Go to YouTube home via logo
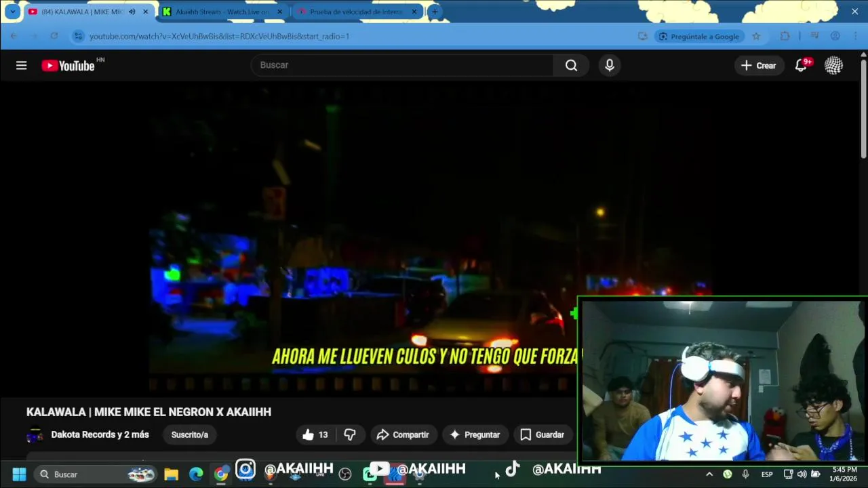 [x=68, y=65]
